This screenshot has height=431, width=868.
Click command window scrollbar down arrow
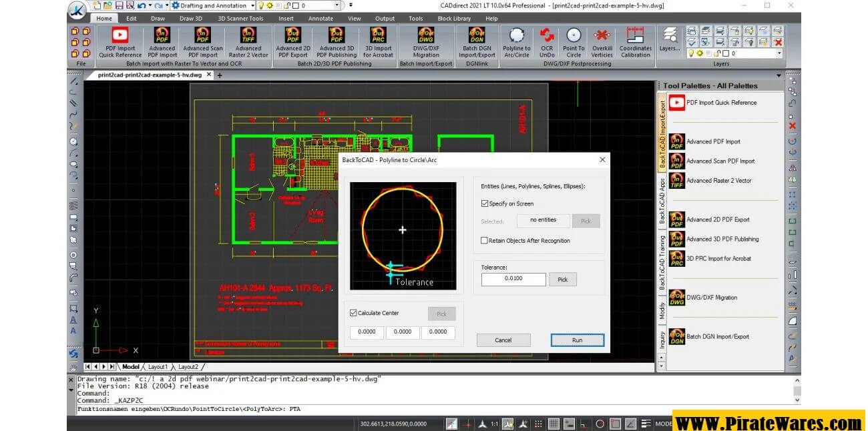797,400
